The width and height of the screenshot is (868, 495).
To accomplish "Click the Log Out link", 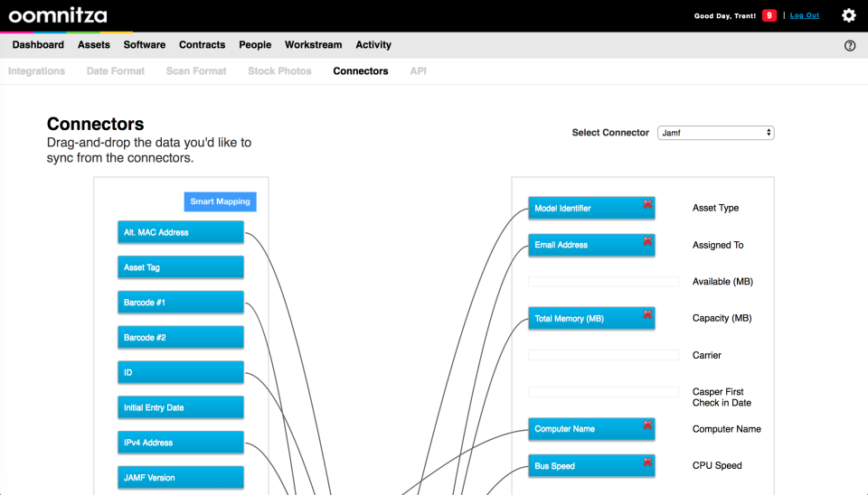I will coord(804,15).
